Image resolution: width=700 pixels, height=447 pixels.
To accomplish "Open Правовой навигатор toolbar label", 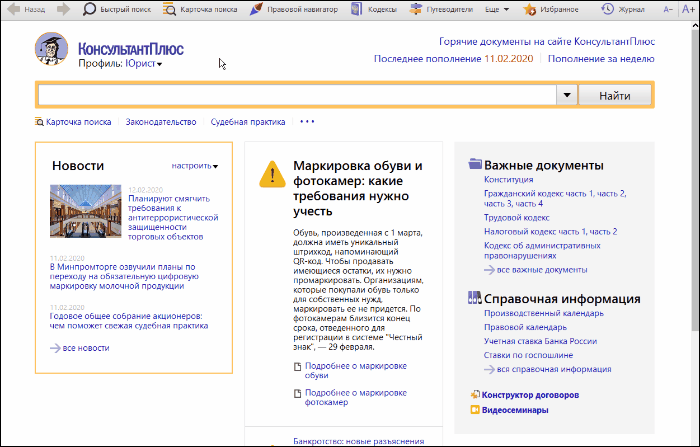I will coord(302,9).
